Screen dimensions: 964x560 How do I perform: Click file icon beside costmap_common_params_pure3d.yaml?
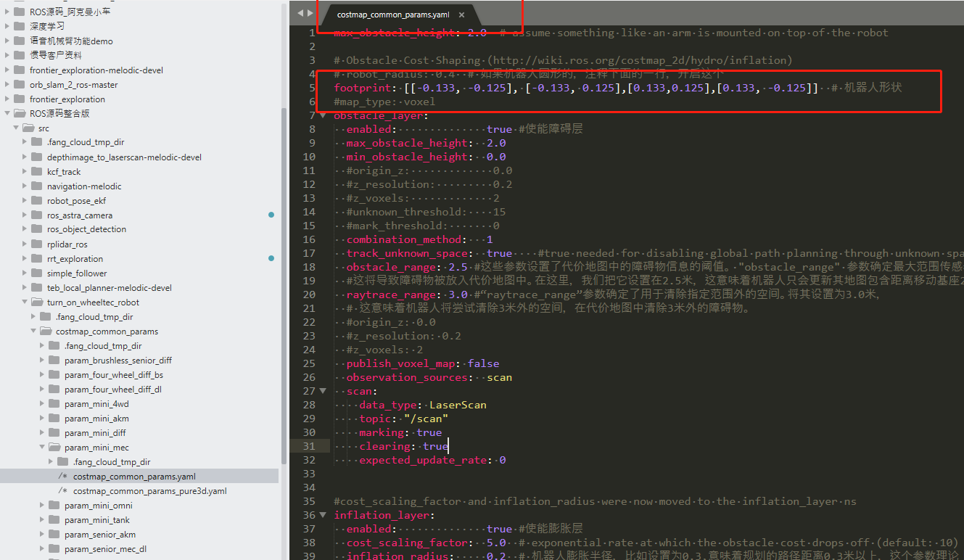(x=62, y=491)
